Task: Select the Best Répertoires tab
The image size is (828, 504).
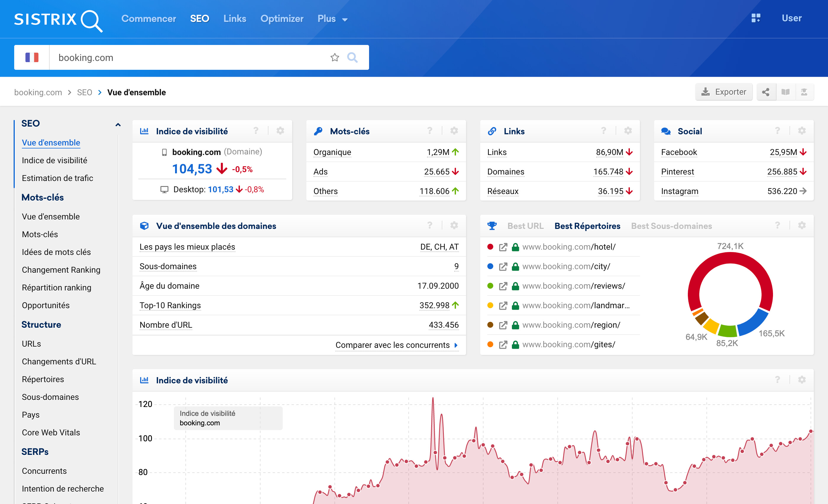Action: (587, 226)
